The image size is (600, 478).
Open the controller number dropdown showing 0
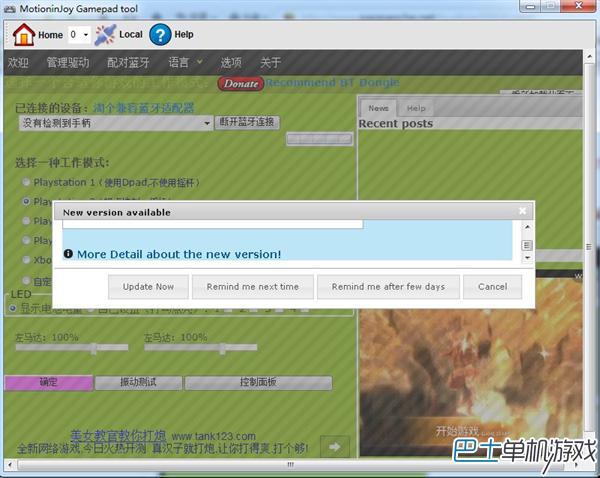click(x=79, y=35)
